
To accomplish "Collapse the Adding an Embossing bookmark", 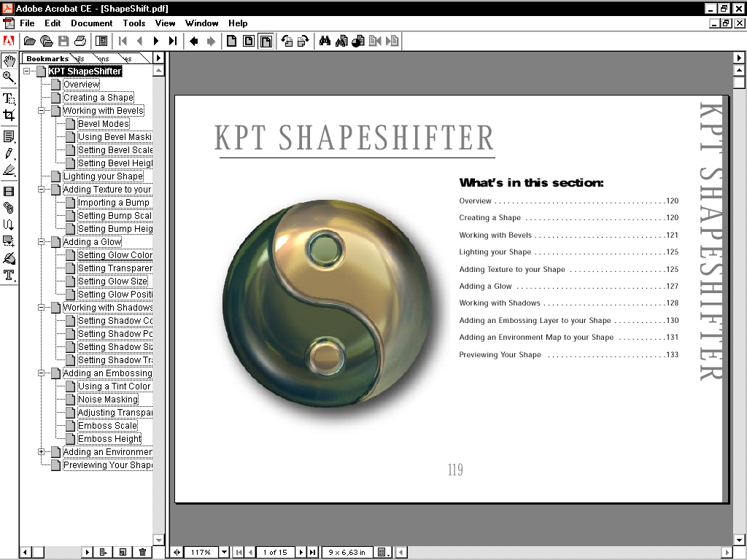I will pyautogui.click(x=42, y=373).
